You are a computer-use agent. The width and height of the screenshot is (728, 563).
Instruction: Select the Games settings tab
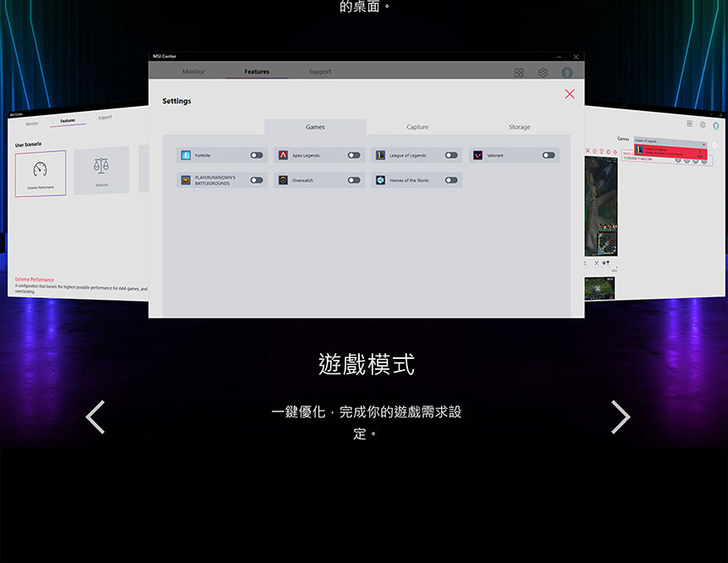315,127
